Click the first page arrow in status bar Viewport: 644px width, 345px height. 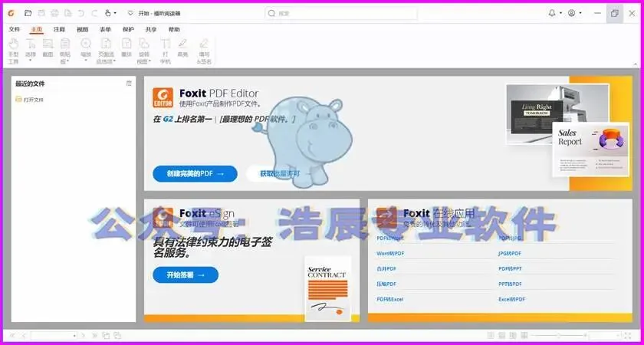12,336
